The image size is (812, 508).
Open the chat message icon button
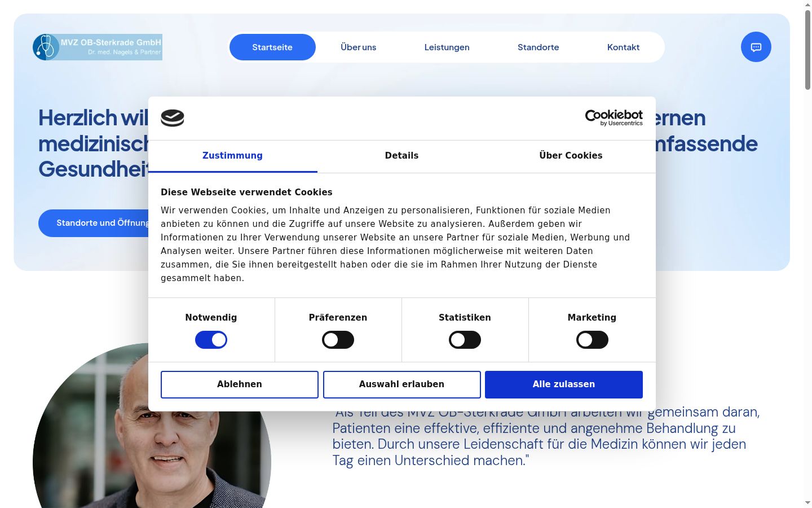coord(756,47)
